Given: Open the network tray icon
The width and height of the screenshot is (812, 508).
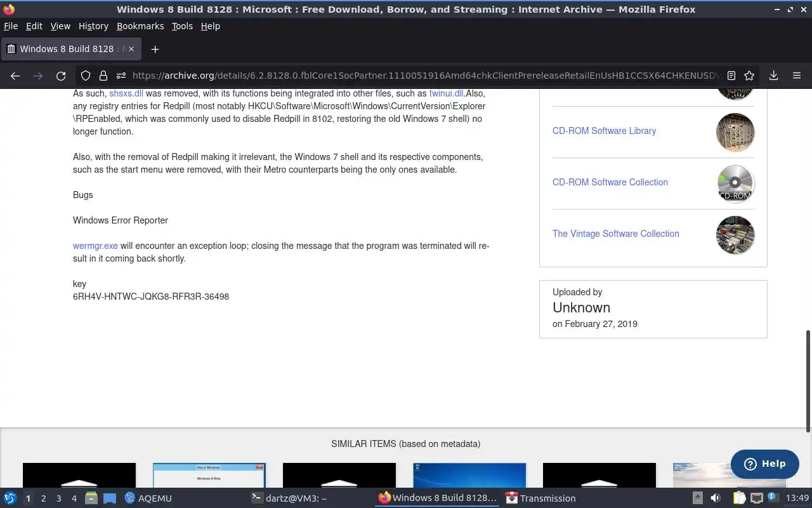Looking at the screenshot, I should coord(756,498).
